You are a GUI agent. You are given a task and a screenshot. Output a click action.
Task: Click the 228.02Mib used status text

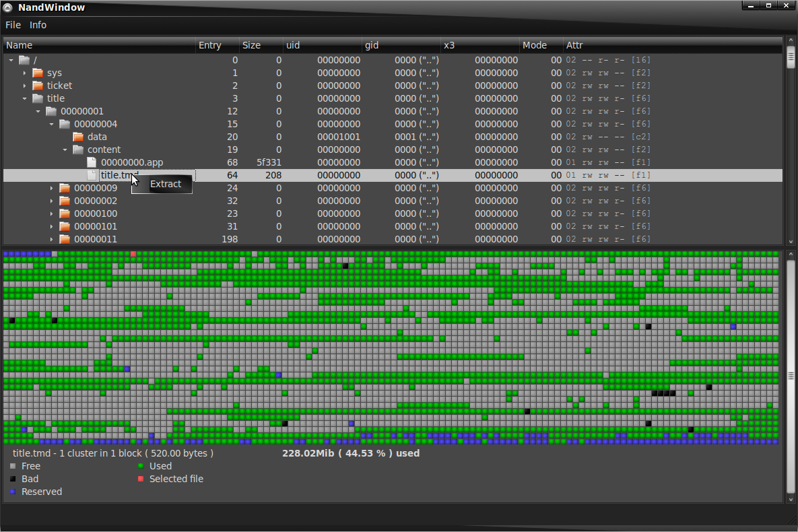351,453
